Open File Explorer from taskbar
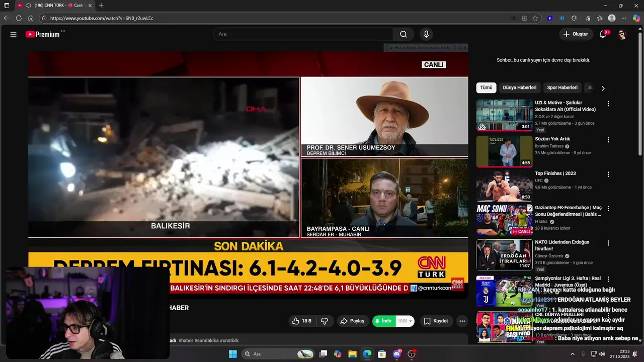644x362 pixels. pos(352,354)
